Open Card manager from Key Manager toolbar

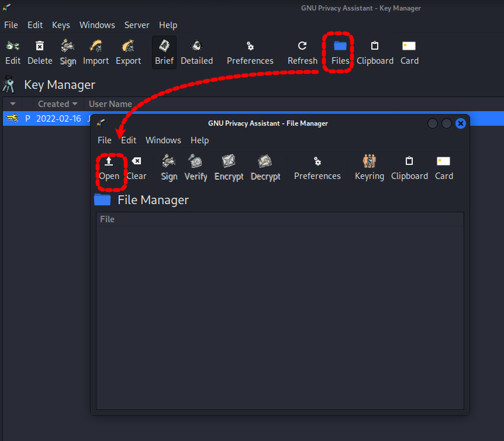pos(409,53)
